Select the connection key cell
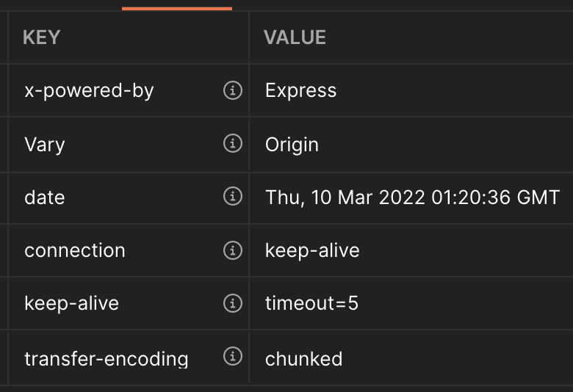 coord(129,250)
